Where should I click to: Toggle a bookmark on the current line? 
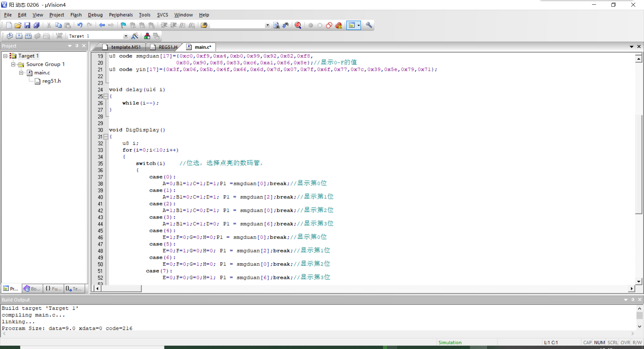click(x=123, y=25)
